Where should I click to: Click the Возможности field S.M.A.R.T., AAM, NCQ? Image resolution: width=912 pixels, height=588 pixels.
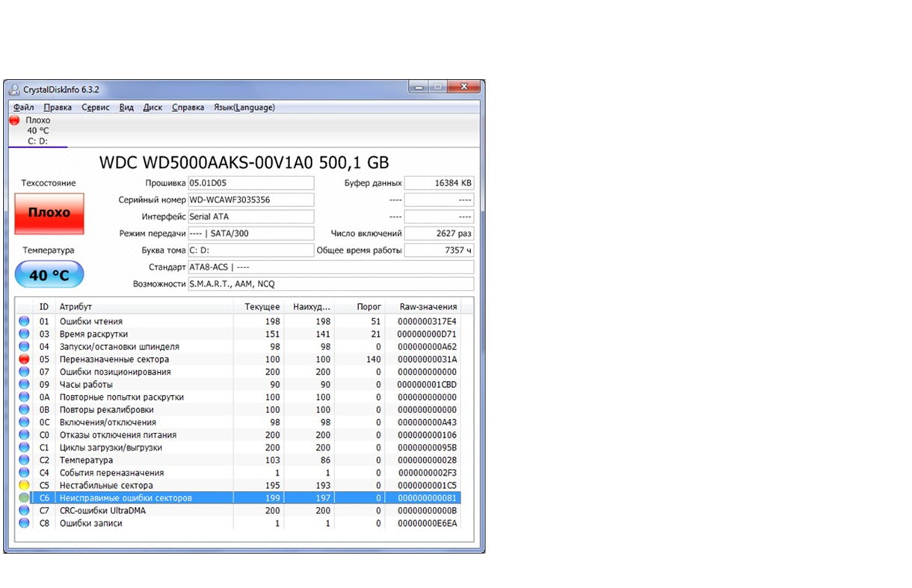point(330,284)
